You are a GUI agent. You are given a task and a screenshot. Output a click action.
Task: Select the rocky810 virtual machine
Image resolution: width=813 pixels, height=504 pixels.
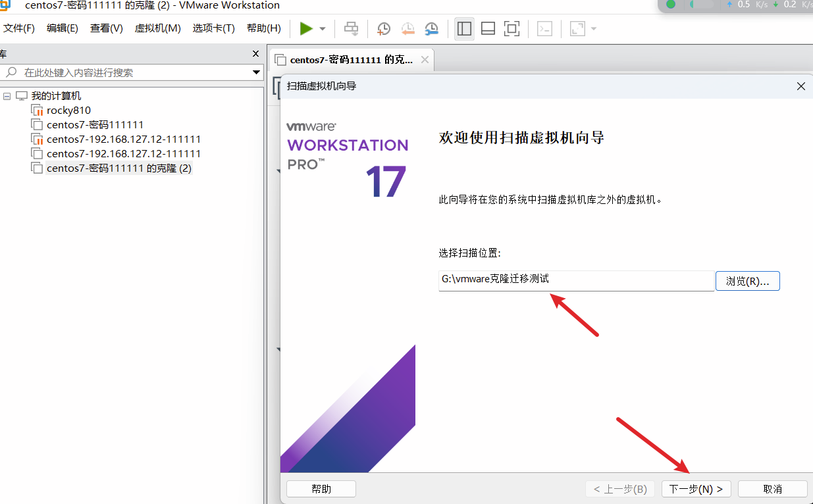coord(68,111)
